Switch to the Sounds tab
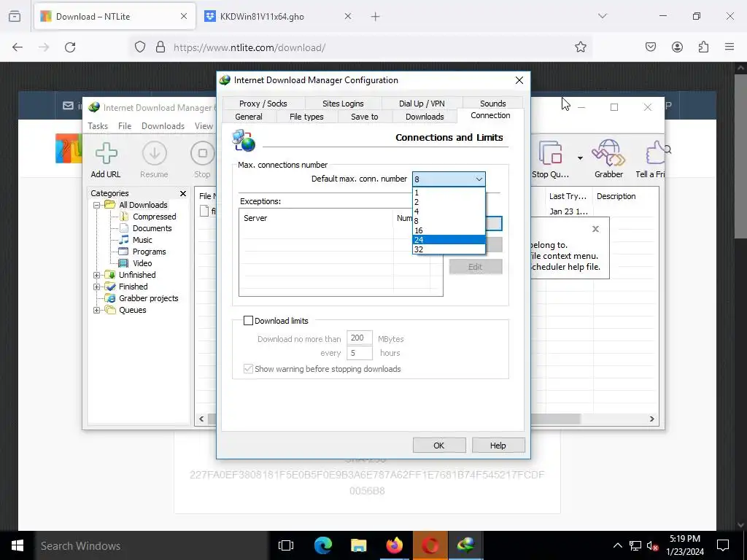The image size is (747, 560). pos(492,104)
